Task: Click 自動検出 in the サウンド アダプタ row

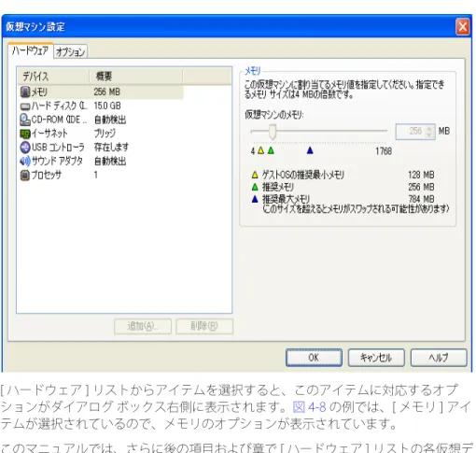Action: tap(110, 161)
